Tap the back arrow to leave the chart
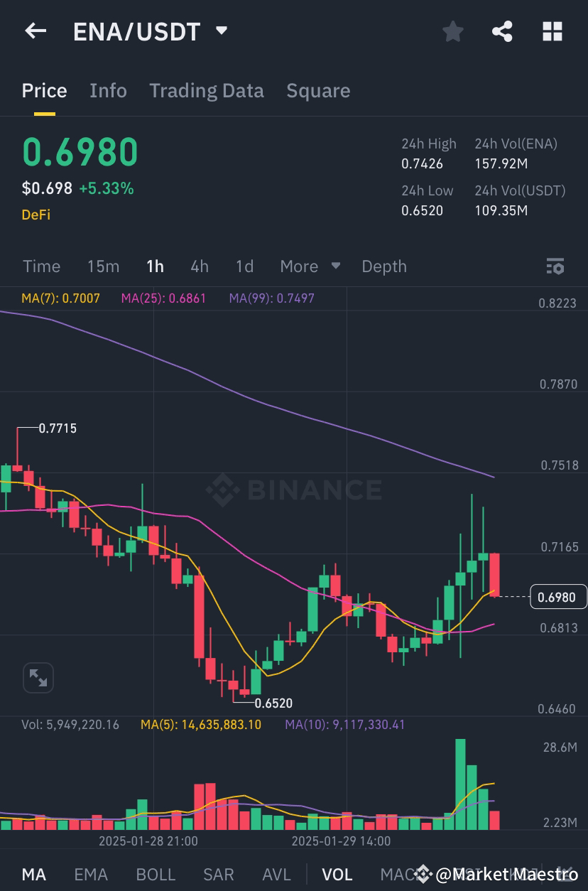The height and width of the screenshot is (891, 588). point(35,31)
